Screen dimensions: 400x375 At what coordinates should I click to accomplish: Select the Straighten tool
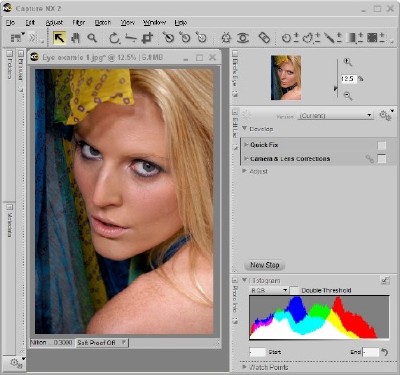[131, 38]
